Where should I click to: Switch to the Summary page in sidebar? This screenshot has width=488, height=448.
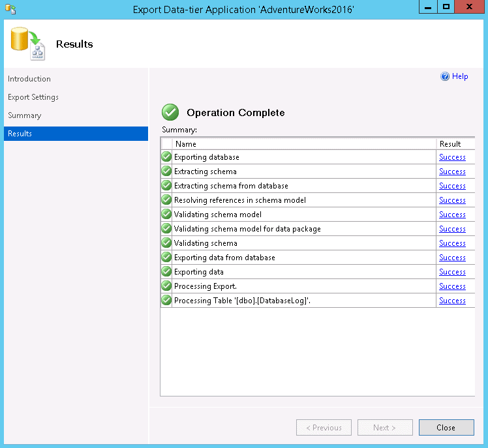click(x=25, y=115)
